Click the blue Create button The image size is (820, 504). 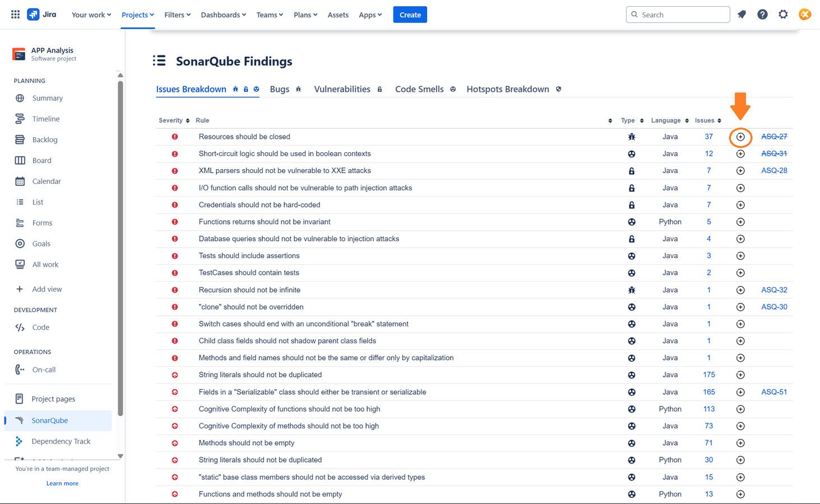[410, 15]
